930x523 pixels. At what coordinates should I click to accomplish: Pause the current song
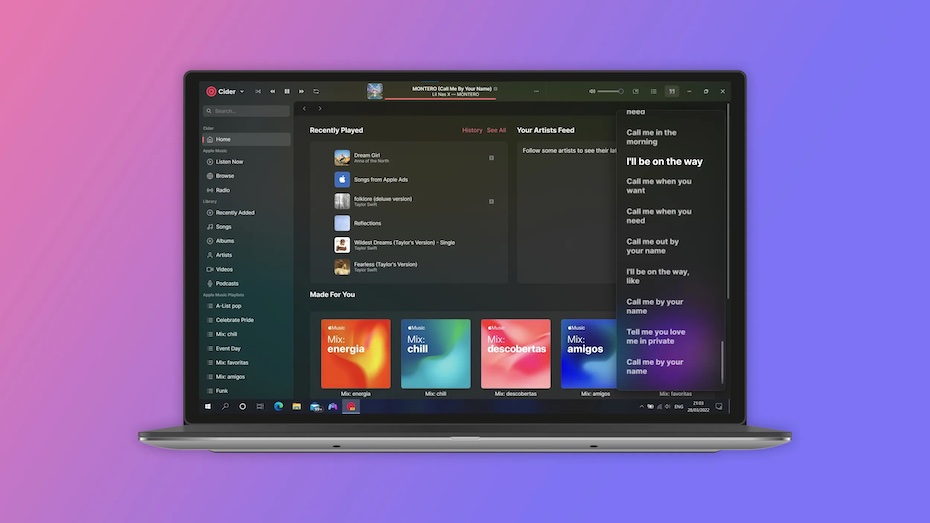[x=287, y=91]
